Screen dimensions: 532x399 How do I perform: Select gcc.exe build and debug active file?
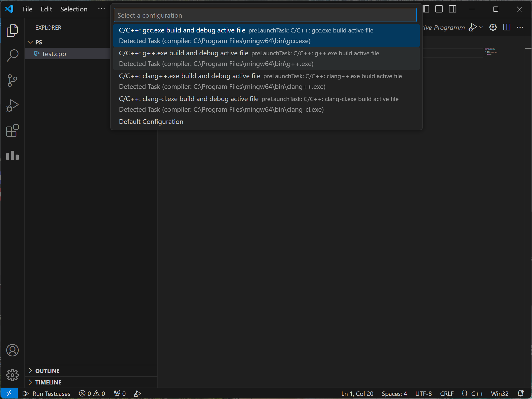266,36
